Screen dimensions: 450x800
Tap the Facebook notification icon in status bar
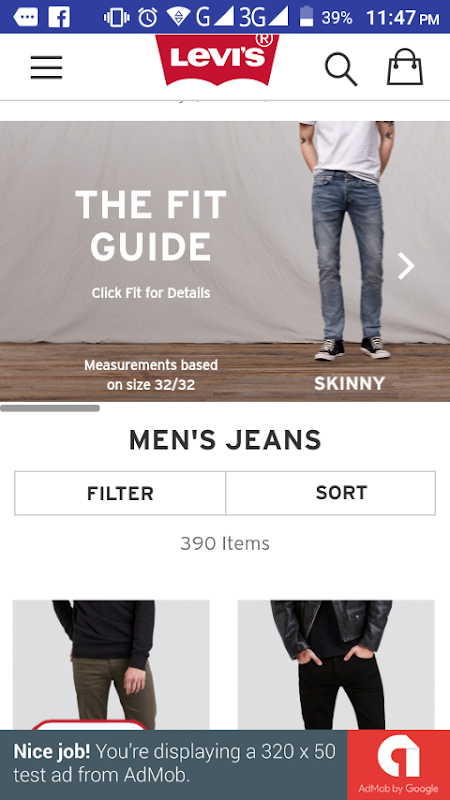tap(59, 17)
